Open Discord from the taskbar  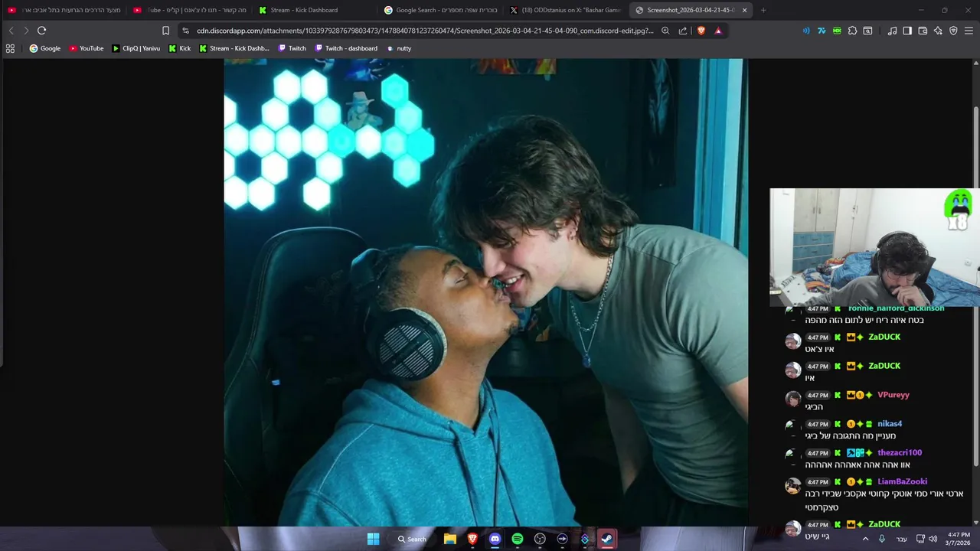coord(495,539)
